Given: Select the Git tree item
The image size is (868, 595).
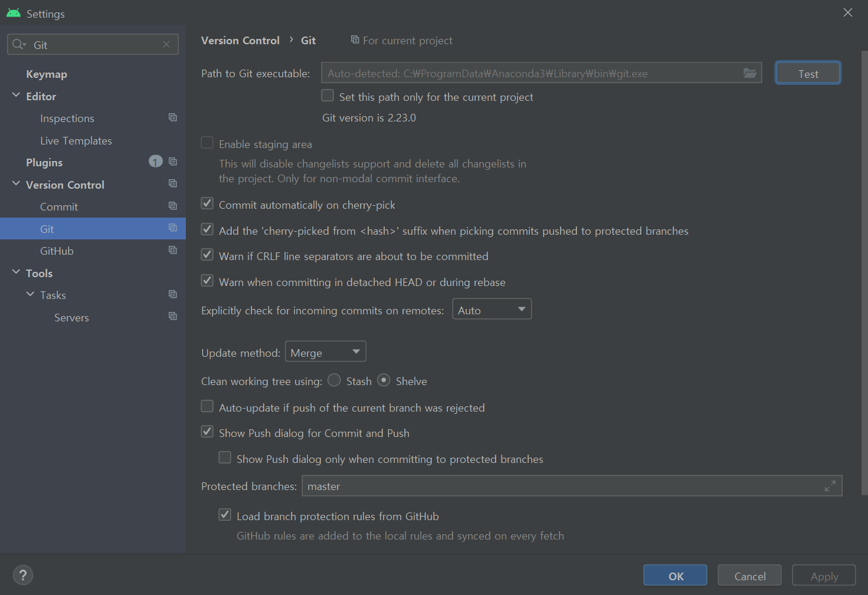Looking at the screenshot, I should tap(93, 229).
